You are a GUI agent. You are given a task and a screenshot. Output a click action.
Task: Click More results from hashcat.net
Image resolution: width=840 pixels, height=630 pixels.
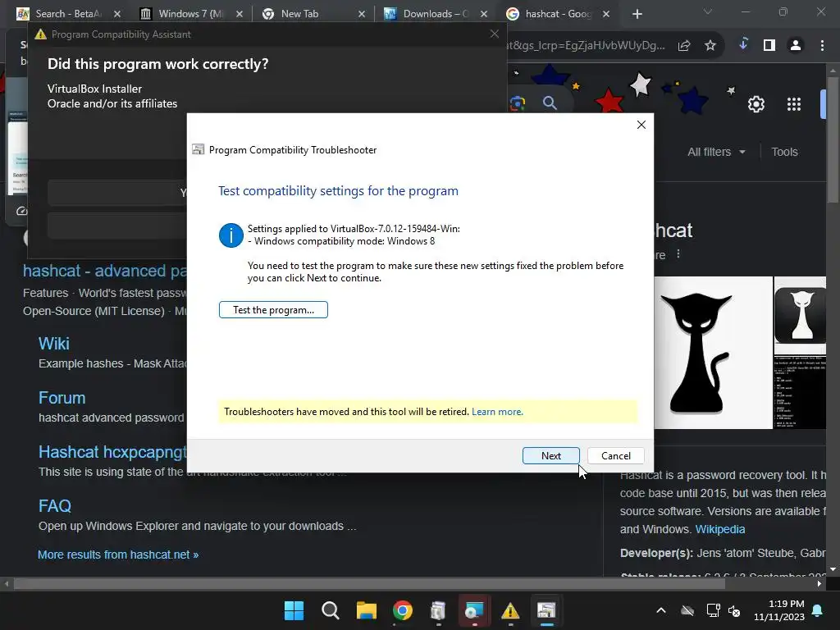118,555
